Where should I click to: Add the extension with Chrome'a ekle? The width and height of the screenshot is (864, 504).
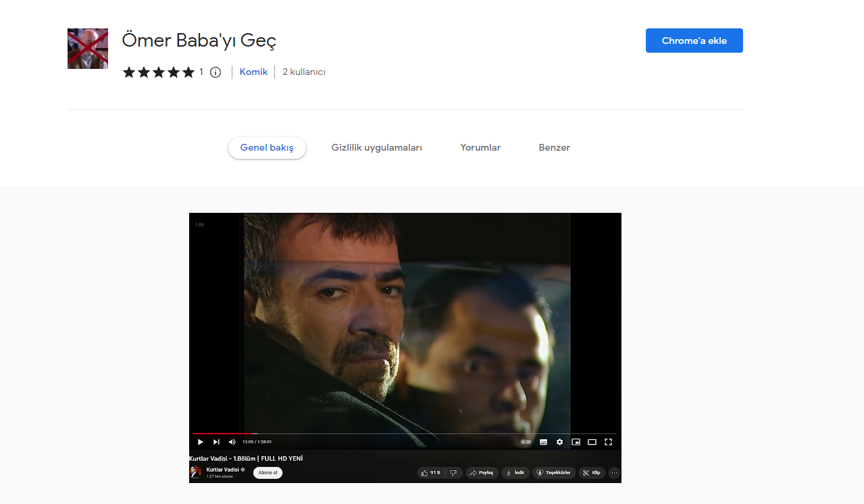[694, 41]
